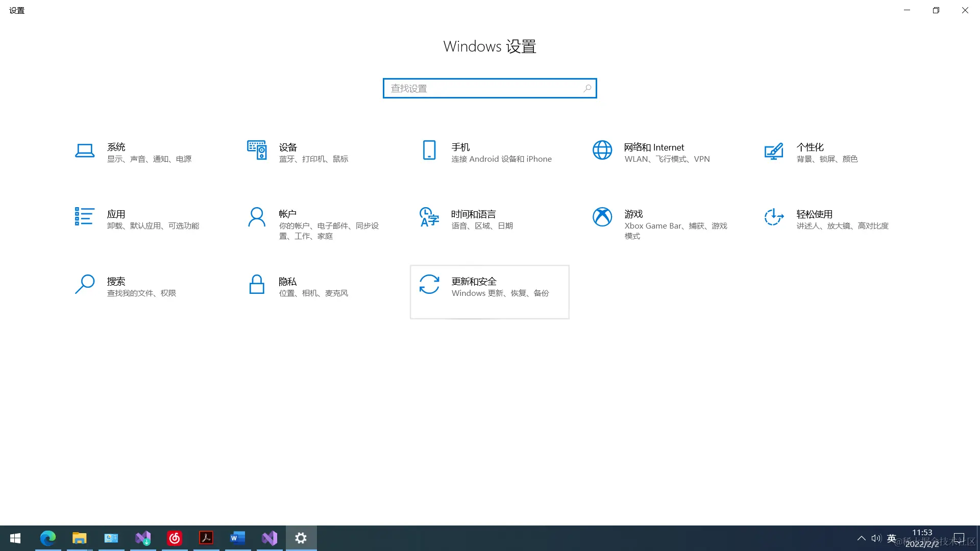Open Personalization (个性化) icon

(x=774, y=151)
